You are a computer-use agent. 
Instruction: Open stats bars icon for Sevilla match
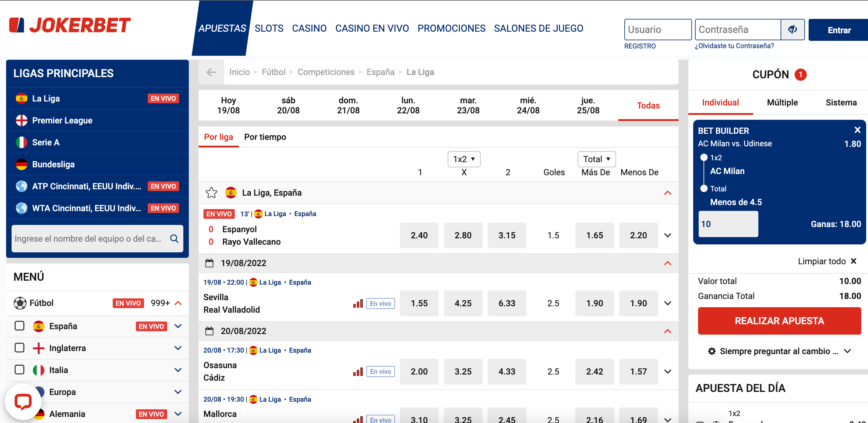coord(358,303)
